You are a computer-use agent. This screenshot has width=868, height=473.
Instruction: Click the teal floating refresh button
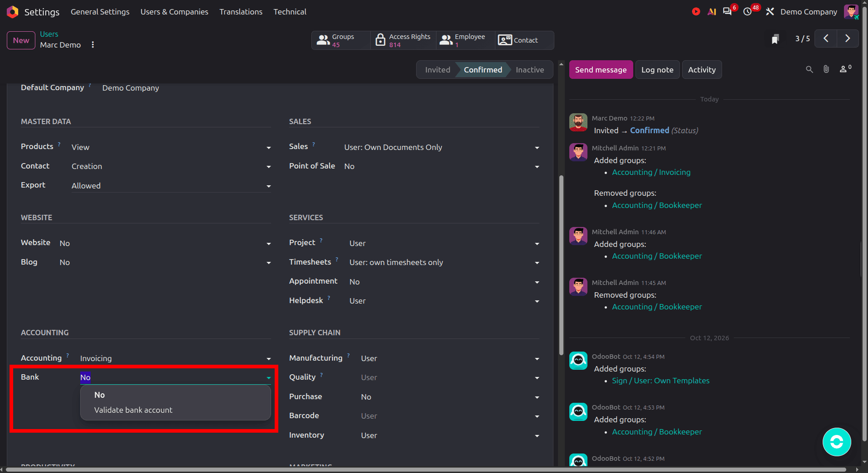(x=837, y=442)
